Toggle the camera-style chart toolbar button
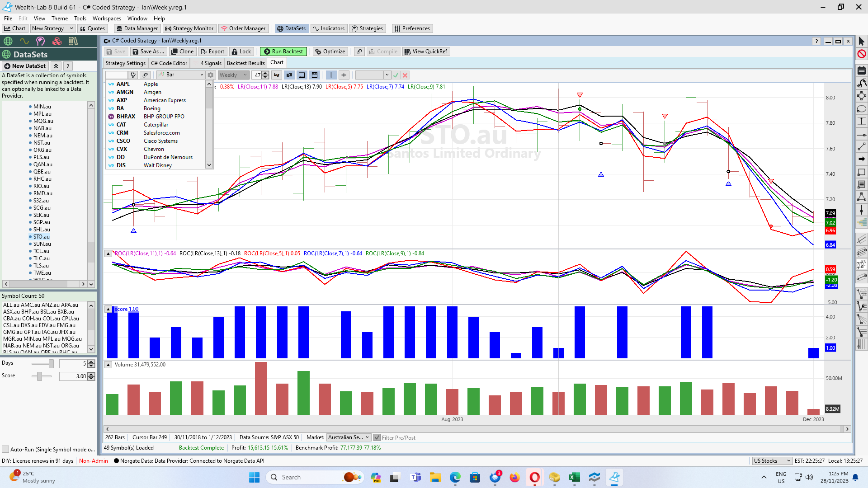This screenshot has height=488, width=868. (x=289, y=75)
